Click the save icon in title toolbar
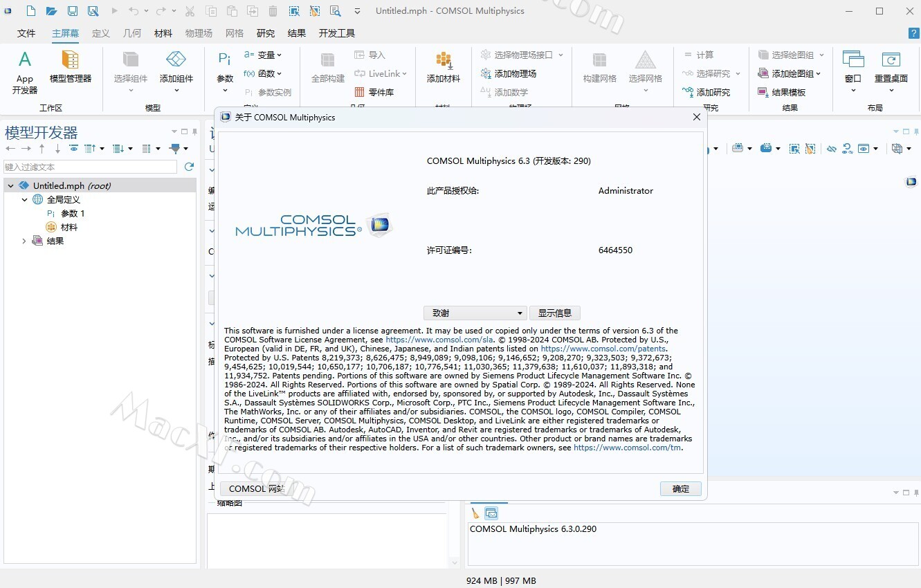This screenshot has height=588, width=921. click(x=73, y=11)
